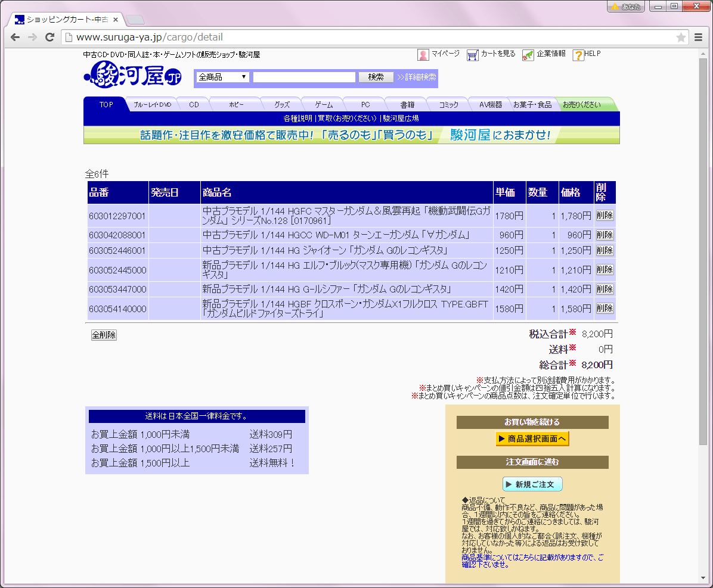713x588 pixels.
Task: Delete the エルフ・ブルック item
Action: click(x=604, y=269)
